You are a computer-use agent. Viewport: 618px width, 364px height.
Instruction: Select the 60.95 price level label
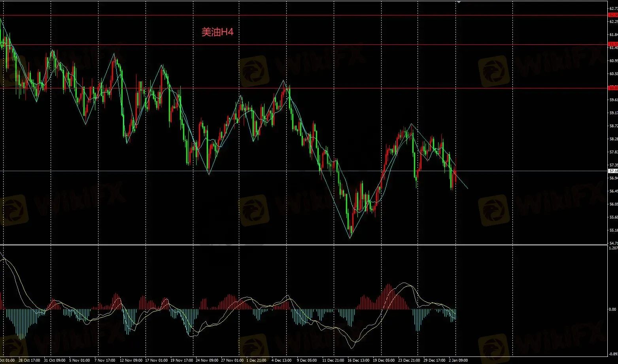(613, 61)
